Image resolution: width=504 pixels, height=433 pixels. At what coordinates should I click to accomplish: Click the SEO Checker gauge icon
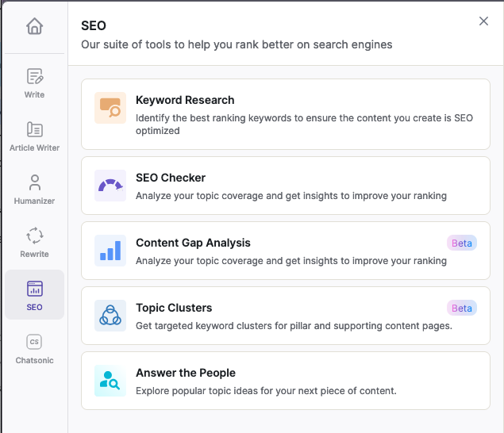click(110, 186)
